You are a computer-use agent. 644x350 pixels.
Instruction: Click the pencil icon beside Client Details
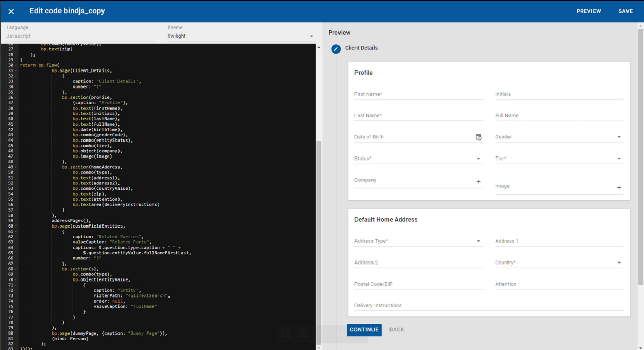coord(336,49)
